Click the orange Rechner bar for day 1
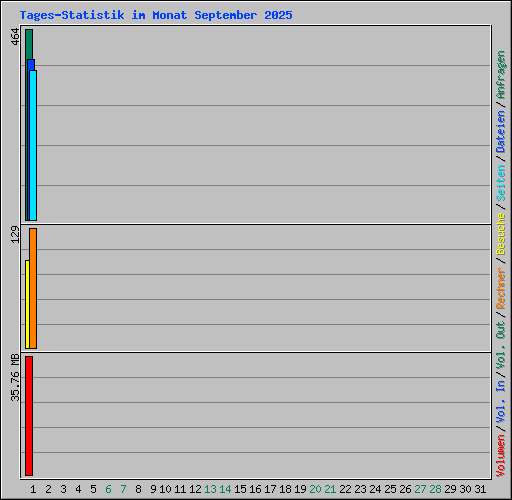 (33, 288)
